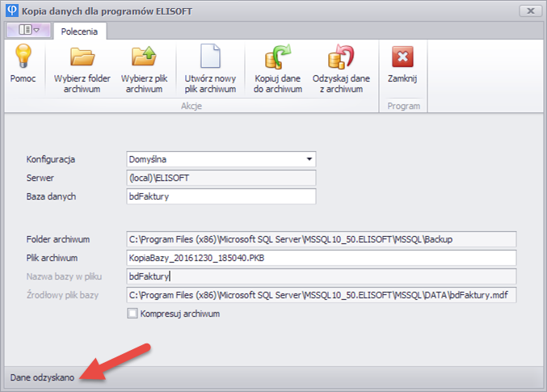Enable Kompresuj archiwum checkbox
Image resolution: width=547 pixels, height=392 pixels.
(x=133, y=313)
